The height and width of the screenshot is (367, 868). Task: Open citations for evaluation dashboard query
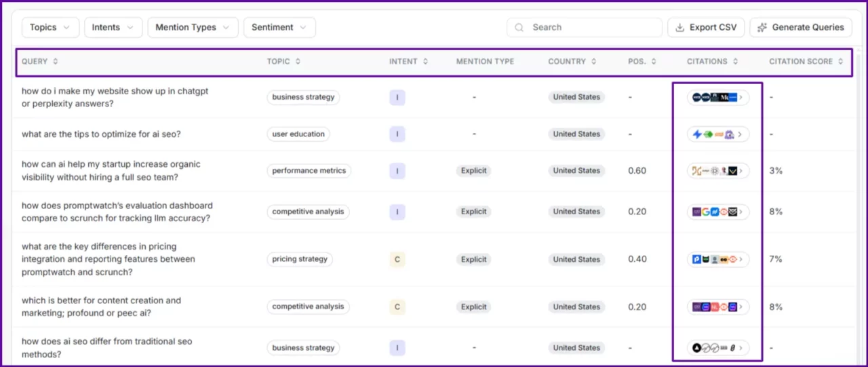pos(718,212)
